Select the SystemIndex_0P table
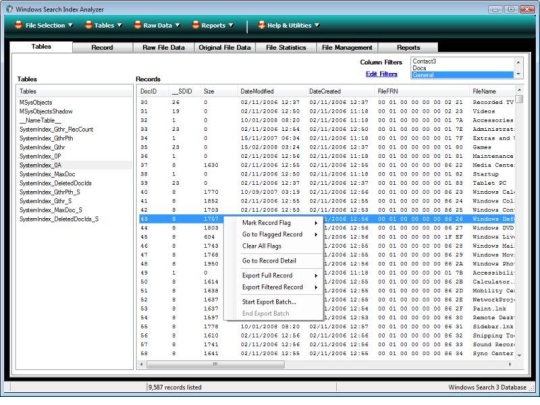The width and height of the screenshot is (540, 405). coord(40,156)
